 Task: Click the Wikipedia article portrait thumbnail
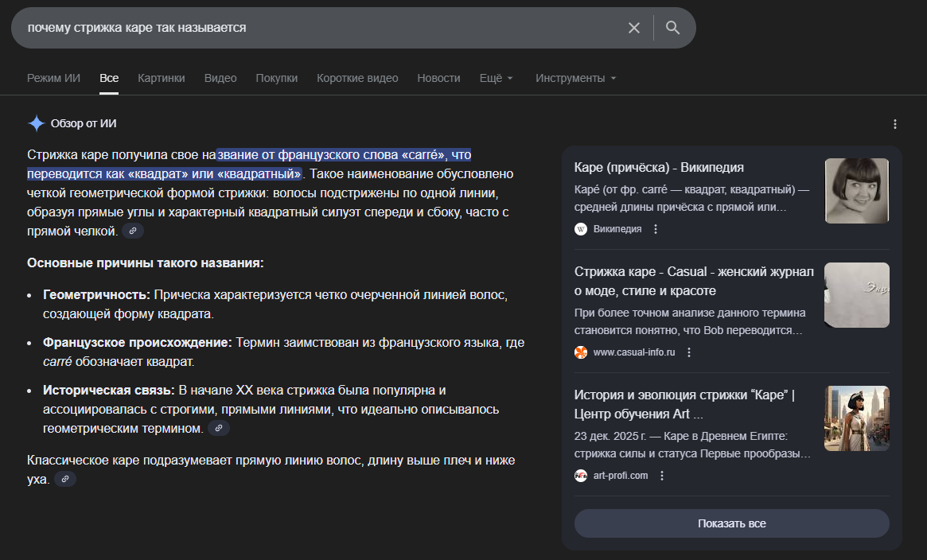click(856, 191)
